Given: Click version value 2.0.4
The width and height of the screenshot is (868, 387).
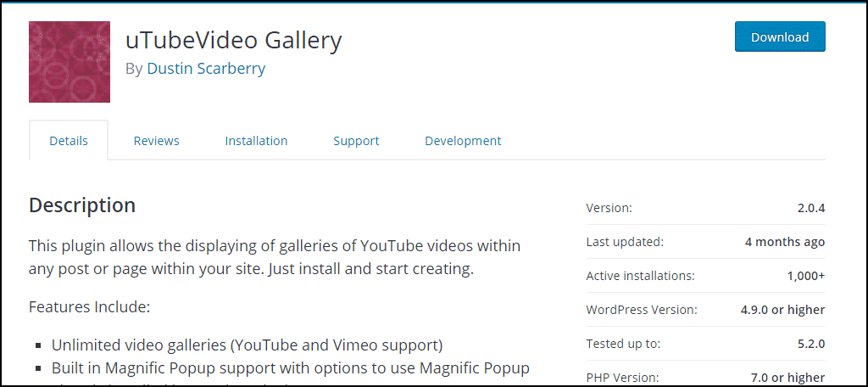Looking at the screenshot, I should click(x=811, y=209).
